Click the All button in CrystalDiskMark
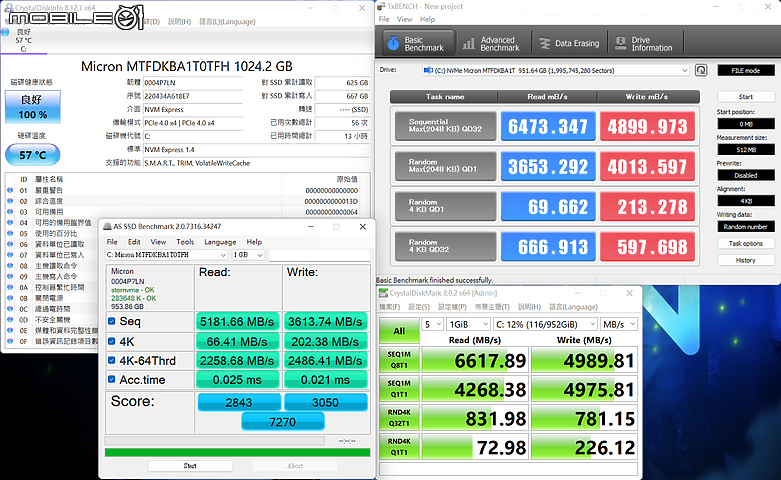 (x=399, y=331)
